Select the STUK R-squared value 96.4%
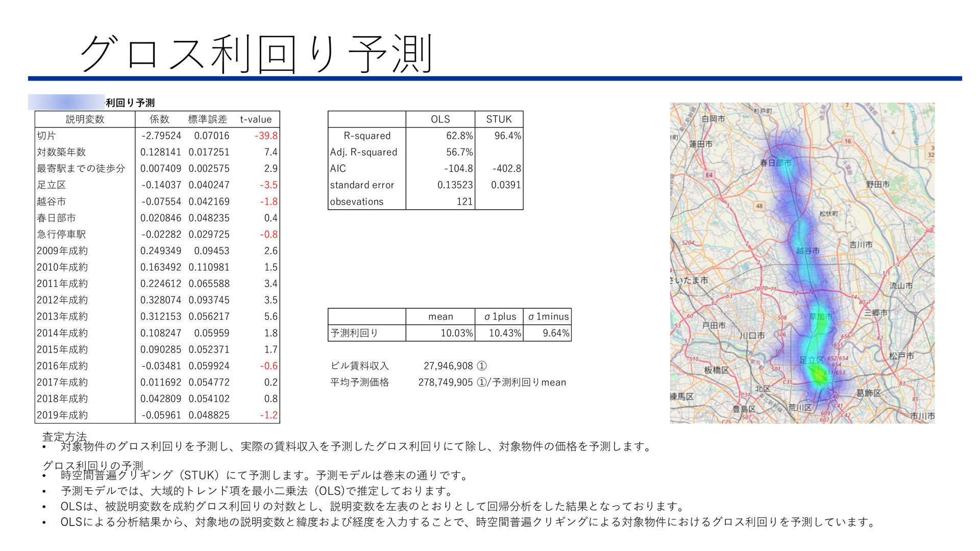Screen dimensions: 980x551 pyautogui.click(x=508, y=136)
